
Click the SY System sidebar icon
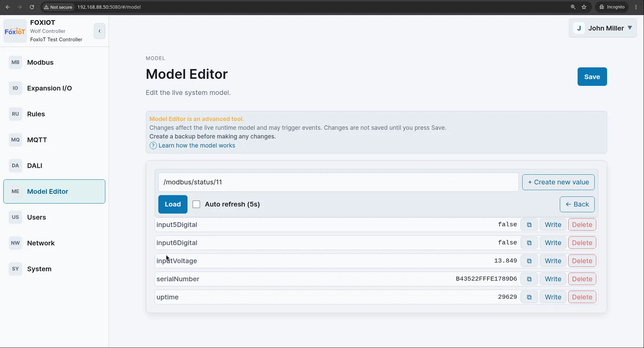pos(15,269)
